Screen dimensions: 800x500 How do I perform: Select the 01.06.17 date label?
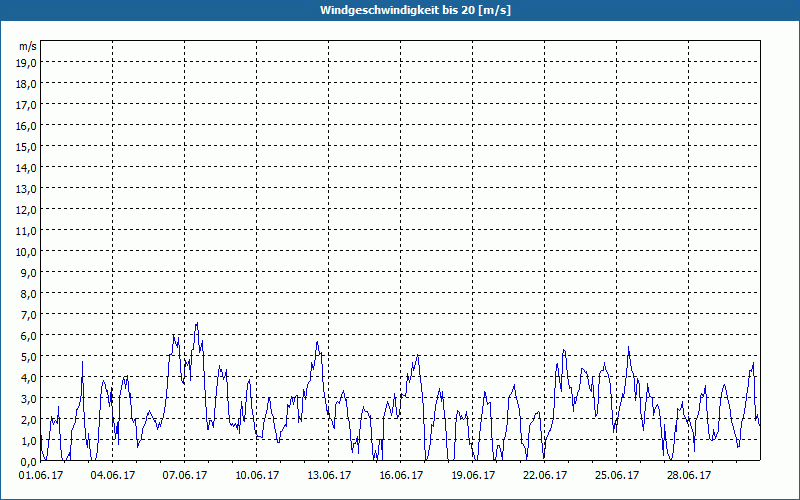point(41,476)
